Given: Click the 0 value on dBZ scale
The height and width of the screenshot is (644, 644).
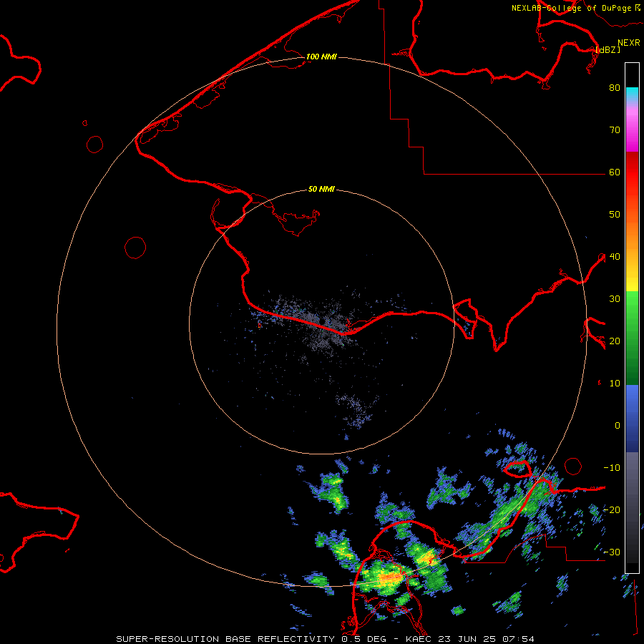Looking at the screenshot, I should click(x=618, y=426).
